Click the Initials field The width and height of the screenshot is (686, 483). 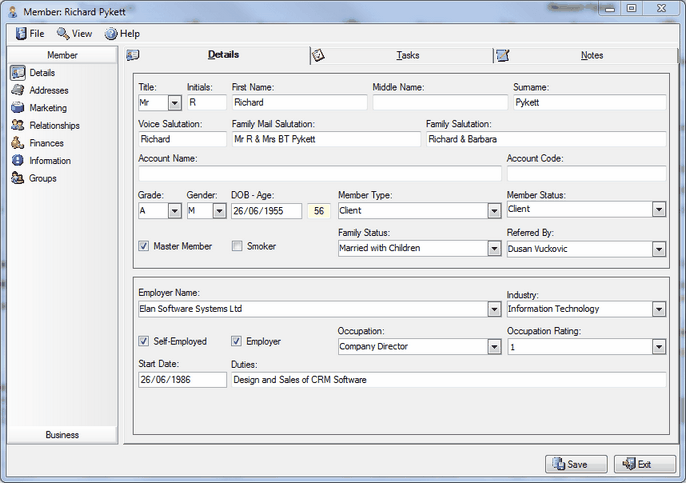click(x=207, y=102)
